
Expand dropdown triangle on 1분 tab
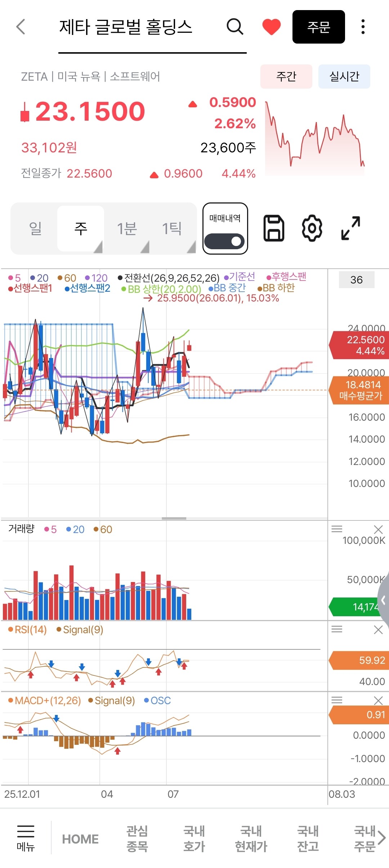[x=145, y=247]
